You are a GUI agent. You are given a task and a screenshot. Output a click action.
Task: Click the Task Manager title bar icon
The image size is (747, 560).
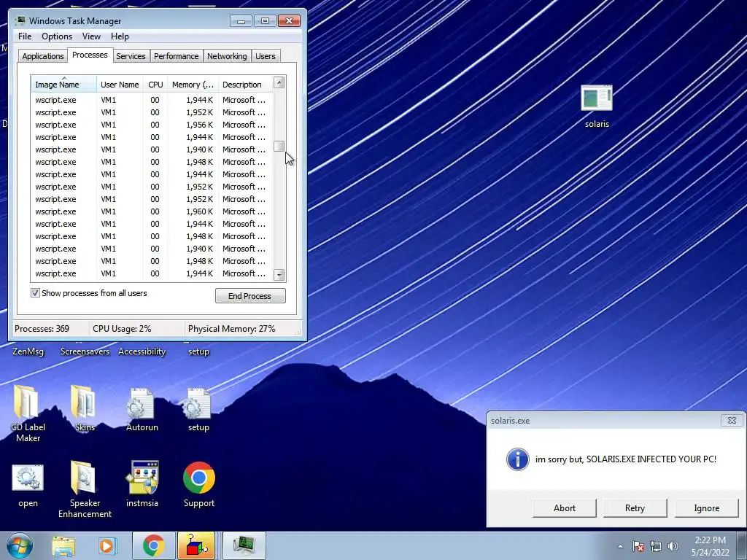(x=20, y=20)
